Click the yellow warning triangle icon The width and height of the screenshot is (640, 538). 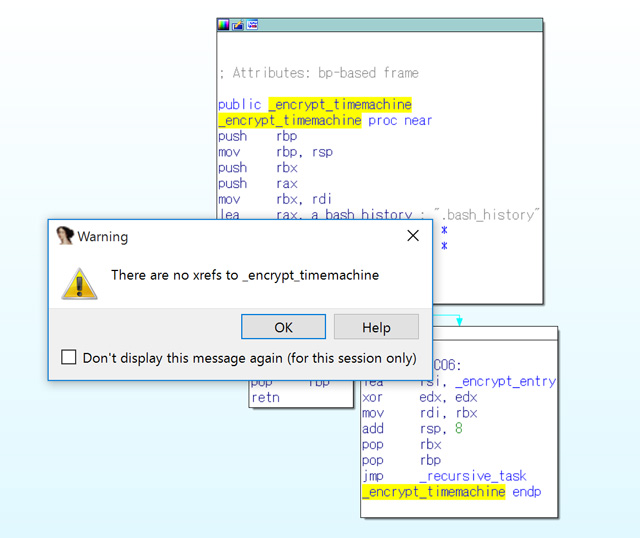point(79,280)
